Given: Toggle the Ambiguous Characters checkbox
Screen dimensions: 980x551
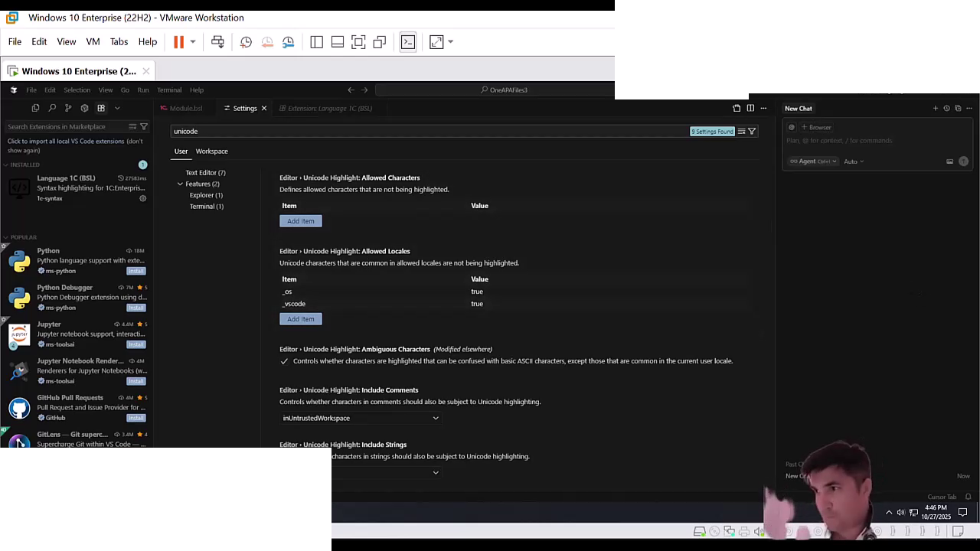Looking at the screenshot, I should coord(284,361).
